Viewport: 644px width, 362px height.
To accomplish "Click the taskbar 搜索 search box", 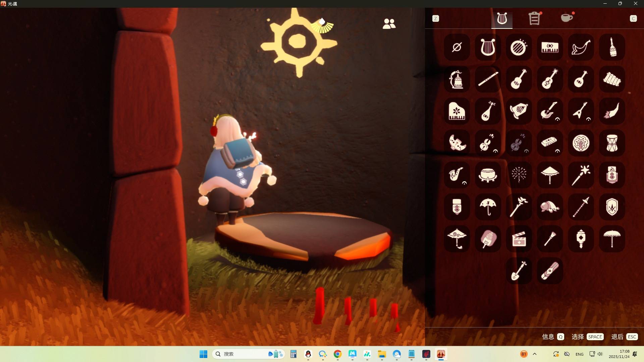I will (x=241, y=354).
